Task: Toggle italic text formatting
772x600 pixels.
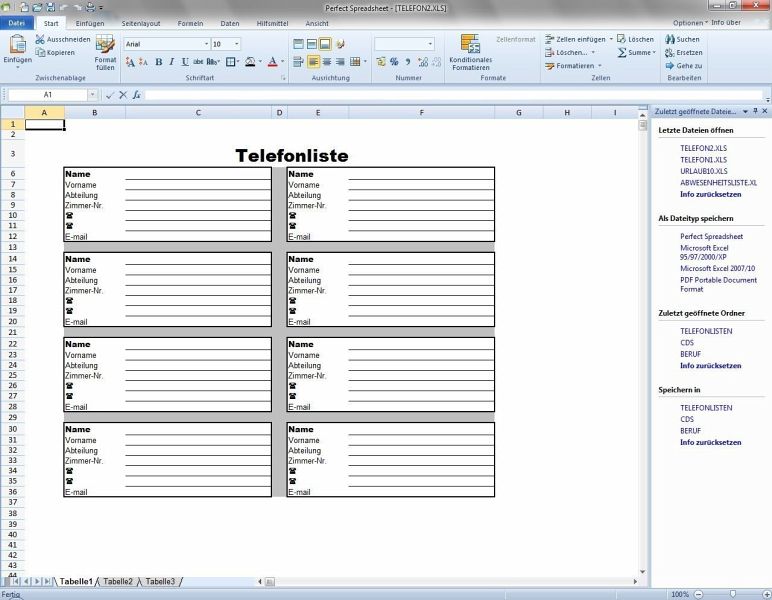Action: pos(172,62)
